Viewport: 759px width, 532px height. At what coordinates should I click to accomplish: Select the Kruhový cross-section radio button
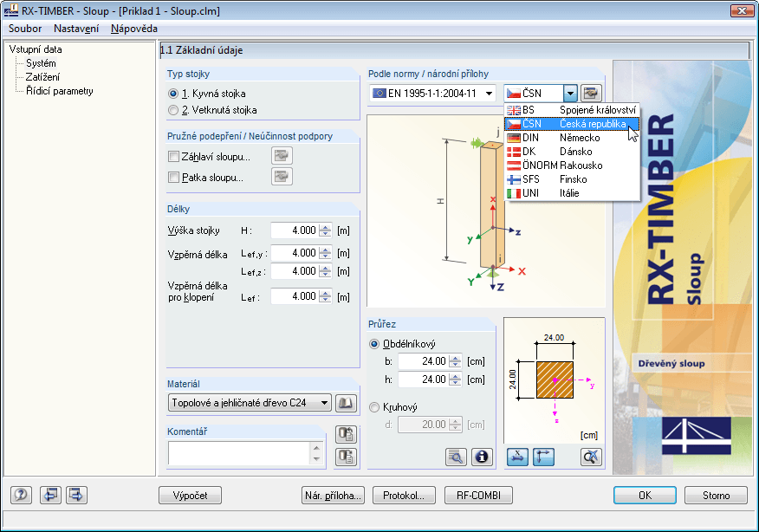[x=373, y=406]
